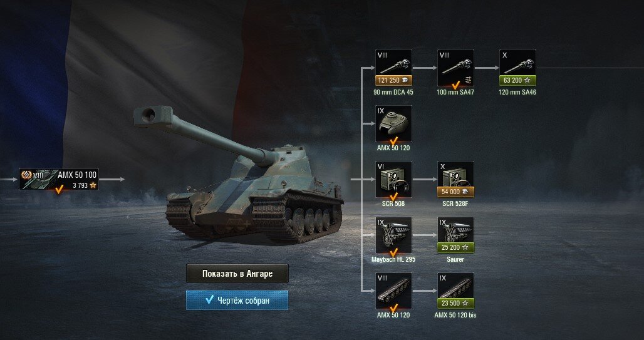The width and height of the screenshot is (644, 340).
Task: Click the 63 200 experience cost label
Action: [517, 81]
